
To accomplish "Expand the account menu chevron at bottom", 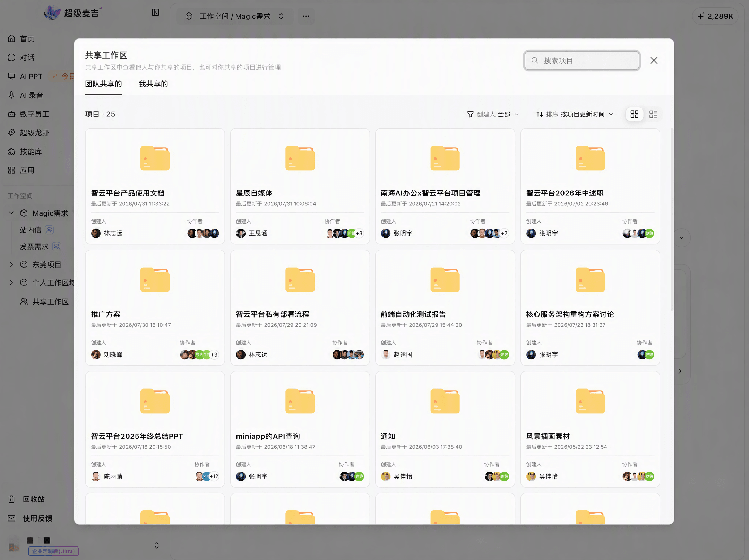I will click(157, 545).
